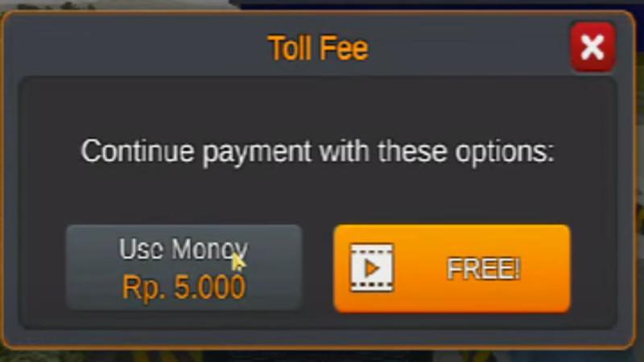The image size is (644, 362).
Task: Click the orange button area right of FREE!
Action: [x=544, y=269]
